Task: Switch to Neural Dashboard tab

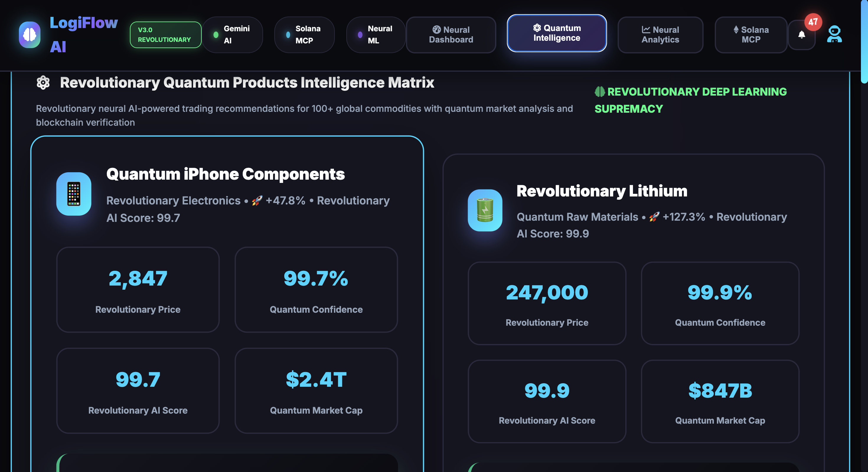Action: coord(451,35)
